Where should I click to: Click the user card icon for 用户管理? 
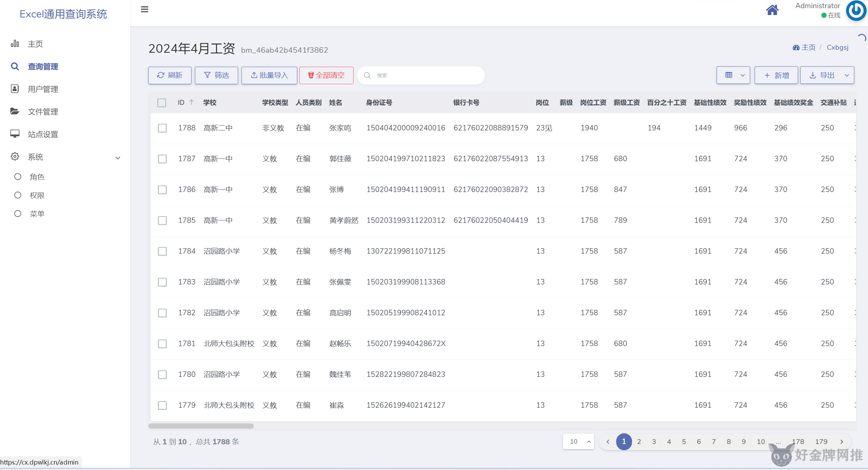(15, 89)
